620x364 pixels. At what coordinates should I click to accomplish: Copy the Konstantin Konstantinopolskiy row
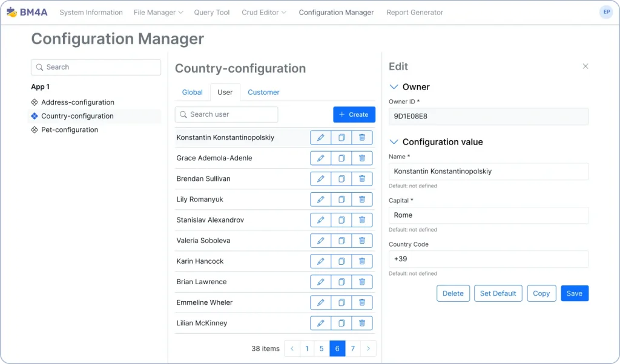tap(341, 137)
